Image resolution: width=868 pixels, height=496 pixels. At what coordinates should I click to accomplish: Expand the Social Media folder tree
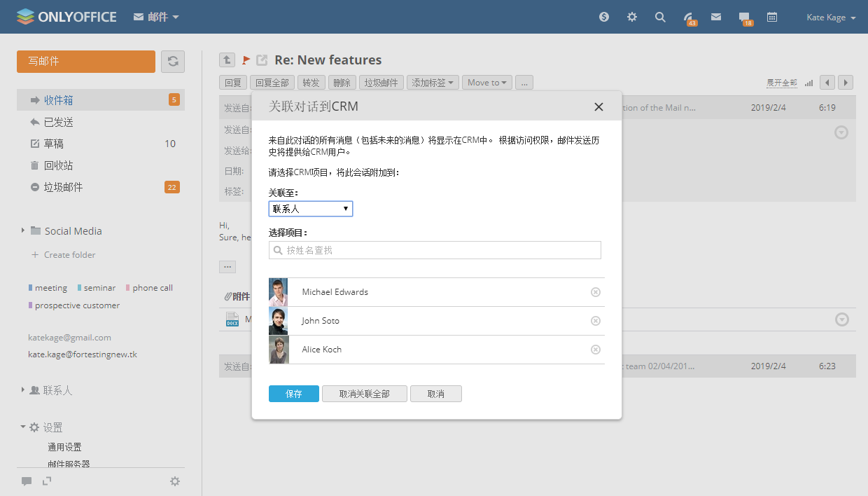tap(23, 230)
